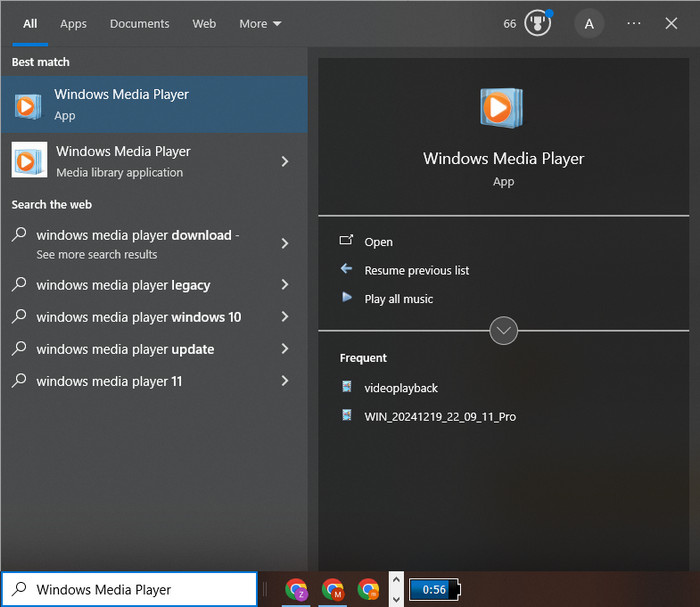Open the Chrome taskbar icon with M badge
This screenshot has height=607, width=700.
pyautogui.click(x=333, y=590)
